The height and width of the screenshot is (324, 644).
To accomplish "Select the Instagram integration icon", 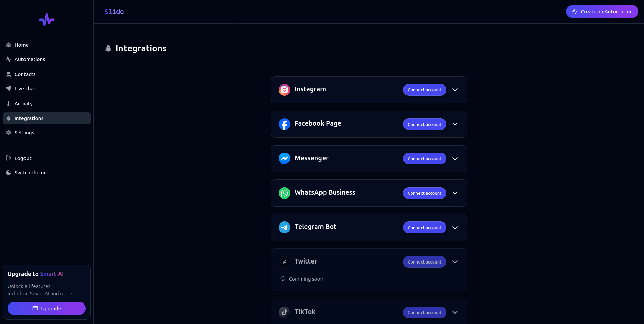I will click(284, 90).
